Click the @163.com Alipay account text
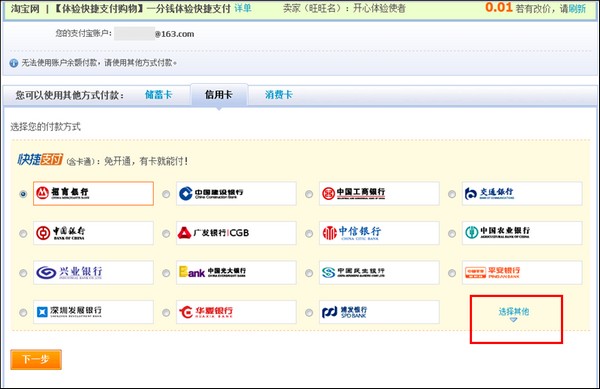The width and height of the screenshot is (600, 389). (x=175, y=34)
